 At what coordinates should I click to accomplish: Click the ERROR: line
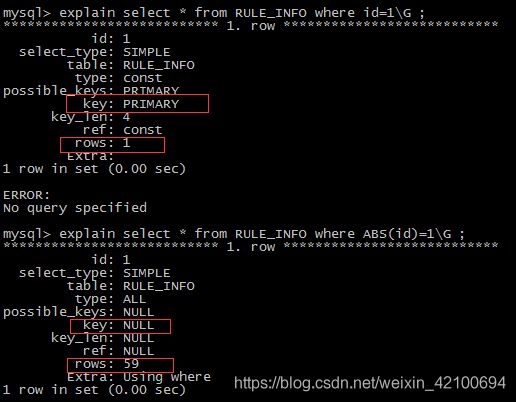pyautogui.click(x=26, y=195)
